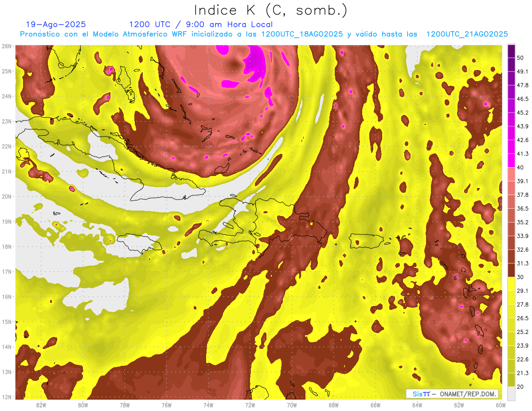The image size is (532, 411).
Task: Click the 60W longitude axis label
Action: [x=501, y=404]
